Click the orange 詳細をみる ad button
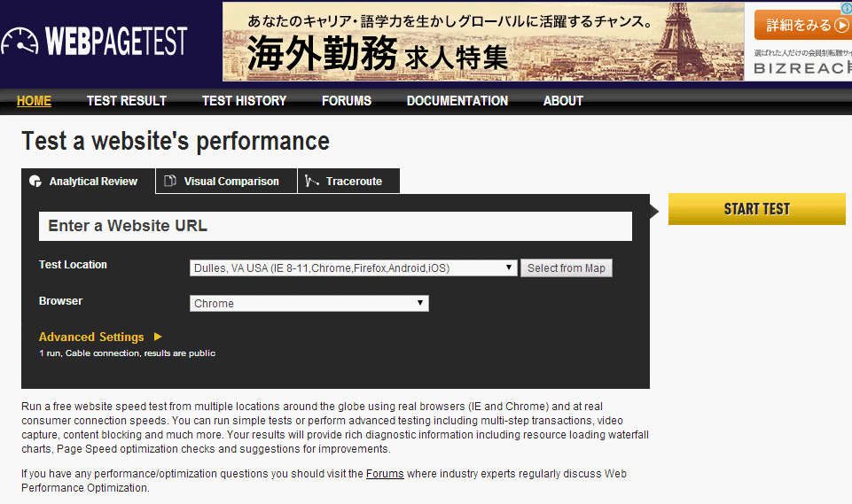The width and height of the screenshot is (852, 504). 802,25
